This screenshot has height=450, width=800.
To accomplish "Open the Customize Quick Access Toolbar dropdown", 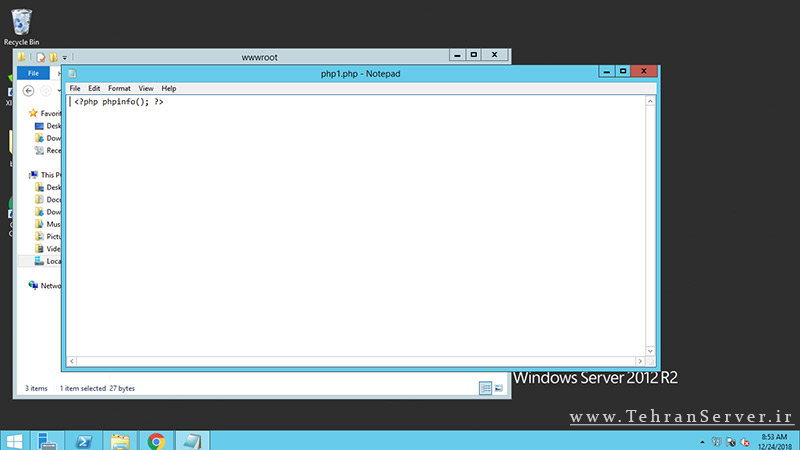I will click(64, 58).
